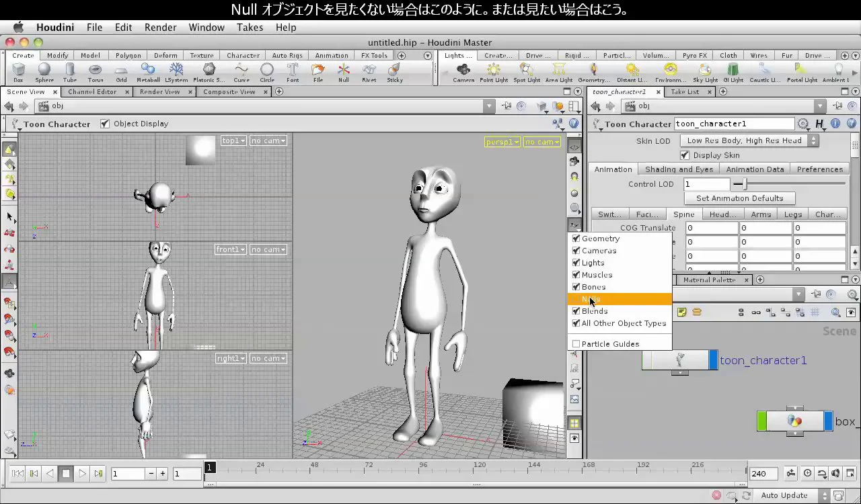The image size is (861, 504).
Task: Play the animation forward
Action: tap(82, 474)
